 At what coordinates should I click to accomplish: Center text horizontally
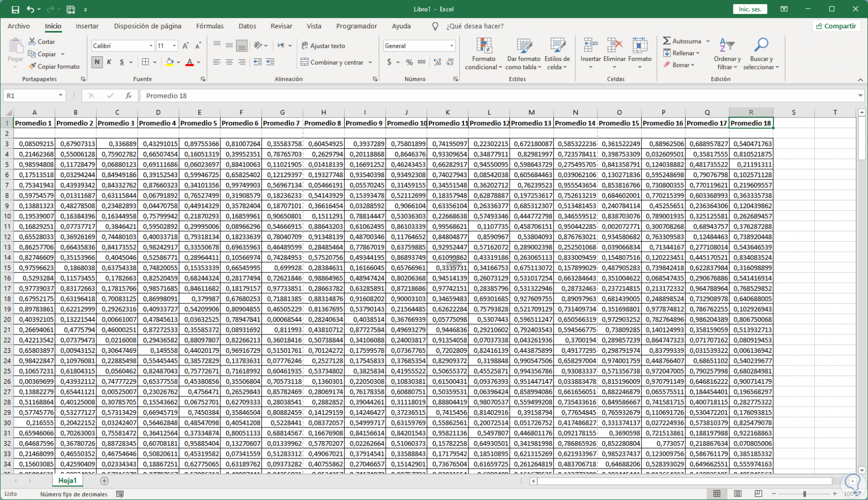229,62
